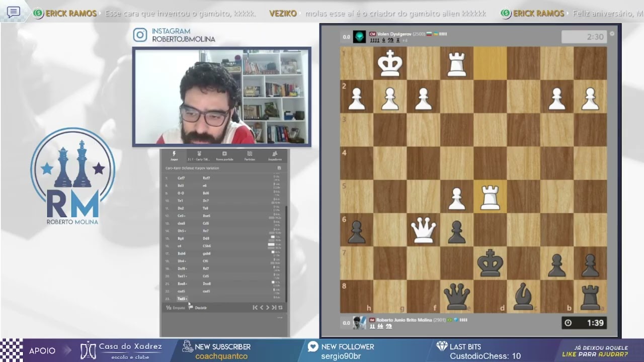Open board settings gear icon
Screen dimensions: 644x362
point(612,34)
